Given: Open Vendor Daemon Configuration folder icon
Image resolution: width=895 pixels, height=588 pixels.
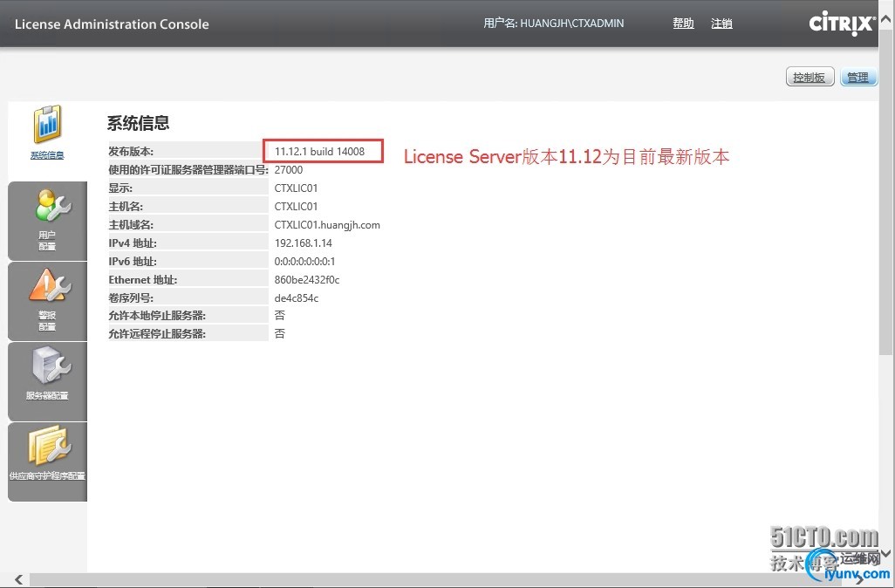Looking at the screenshot, I should point(50,445).
